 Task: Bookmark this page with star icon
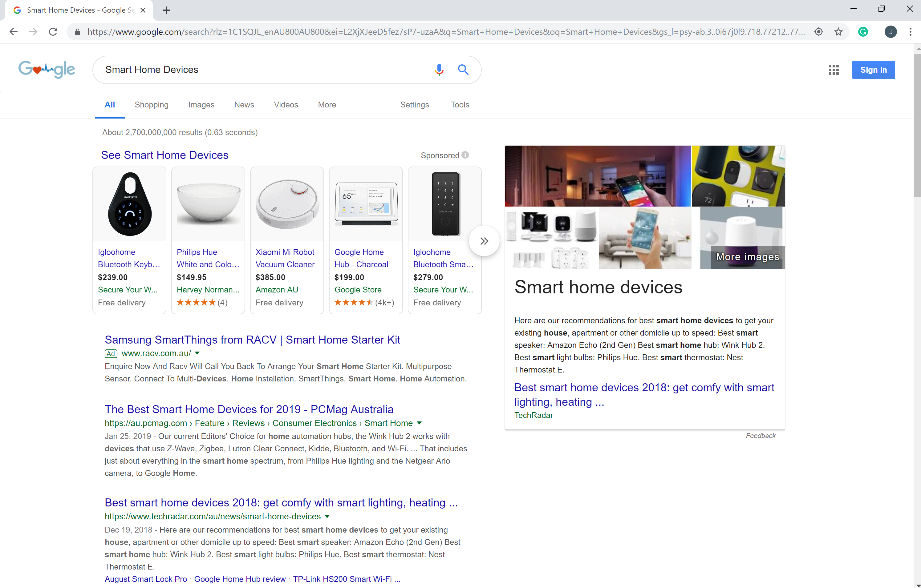tap(838, 32)
